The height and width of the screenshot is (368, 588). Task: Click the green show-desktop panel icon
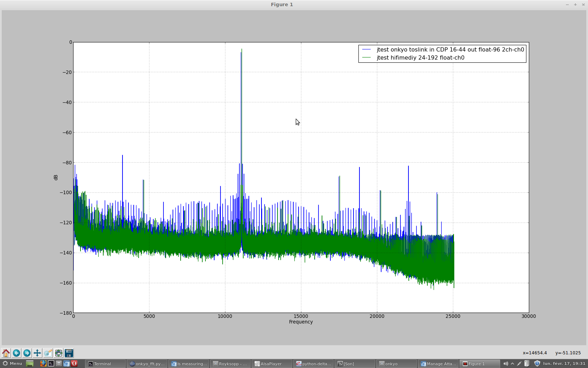pos(30,364)
